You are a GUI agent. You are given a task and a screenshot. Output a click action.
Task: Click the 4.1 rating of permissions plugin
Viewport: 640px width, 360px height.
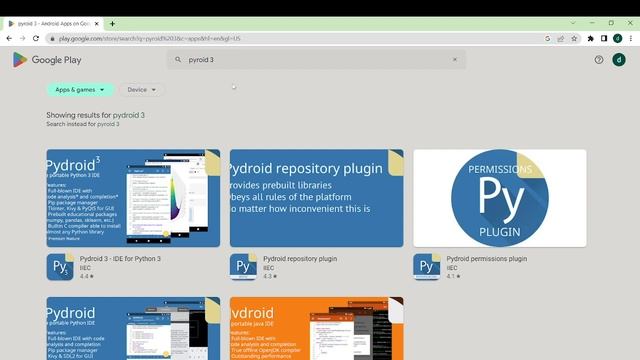(x=453, y=276)
